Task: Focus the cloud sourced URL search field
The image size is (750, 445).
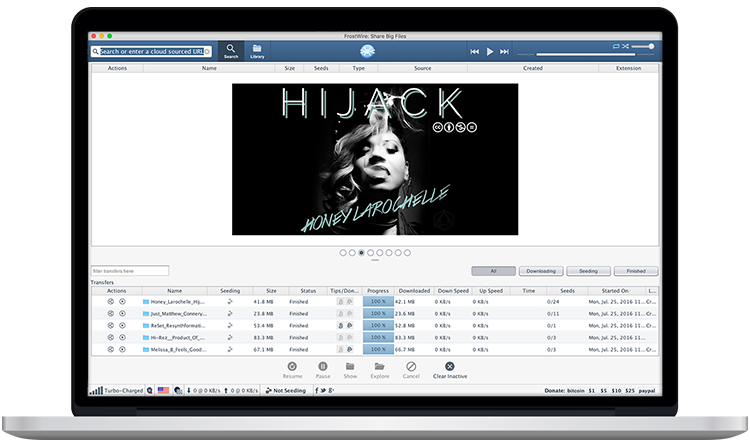Action: [152, 51]
